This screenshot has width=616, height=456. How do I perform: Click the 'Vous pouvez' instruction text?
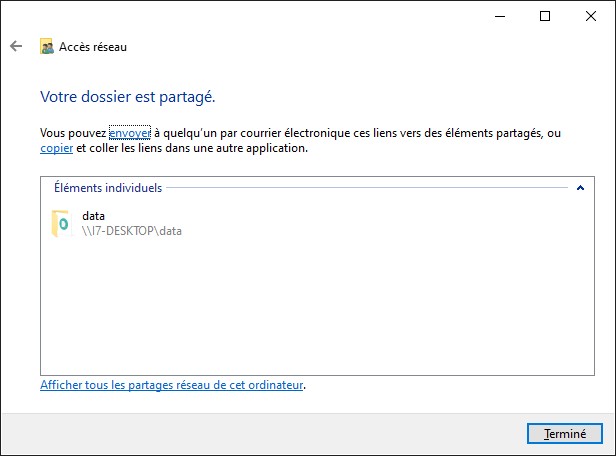click(73, 132)
